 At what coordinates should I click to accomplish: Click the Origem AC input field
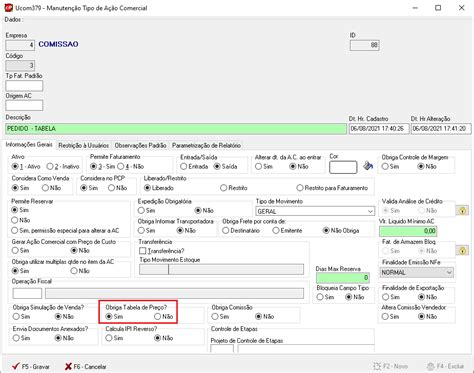pos(24,105)
